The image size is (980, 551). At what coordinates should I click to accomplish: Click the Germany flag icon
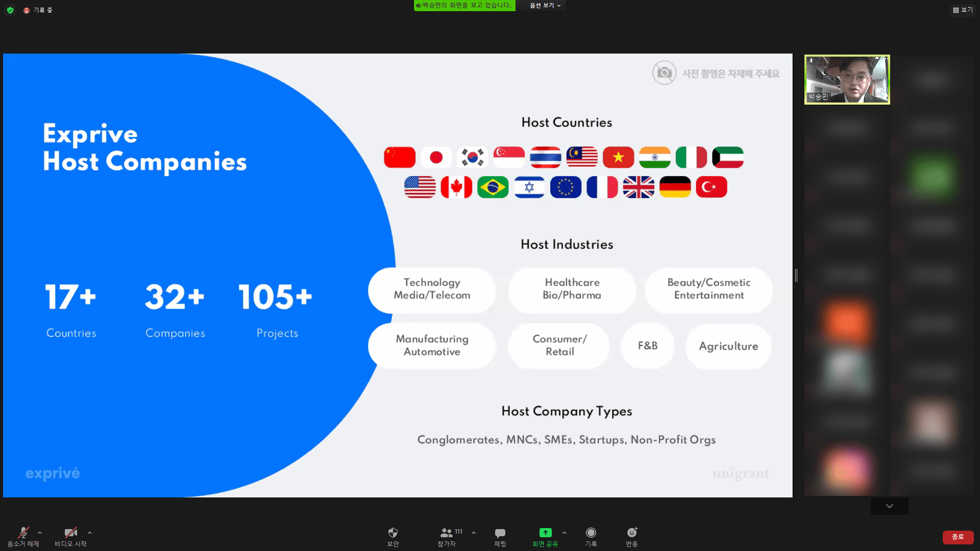pyautogui.click(x=675, y=187)
